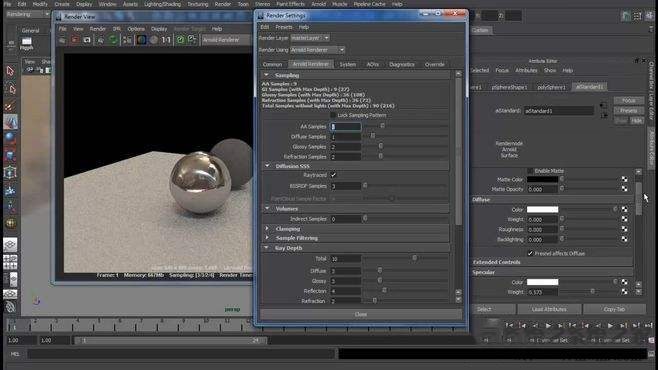Uncheck Fresnel affects Diffuse checkbox
This screenshot has height=370, width=658.
530,253
